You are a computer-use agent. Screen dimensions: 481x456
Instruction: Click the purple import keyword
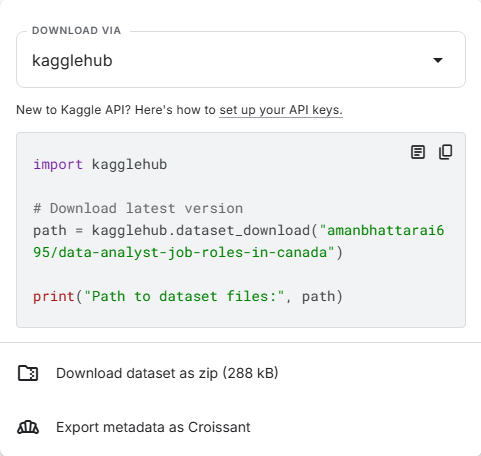pos(58,165)
